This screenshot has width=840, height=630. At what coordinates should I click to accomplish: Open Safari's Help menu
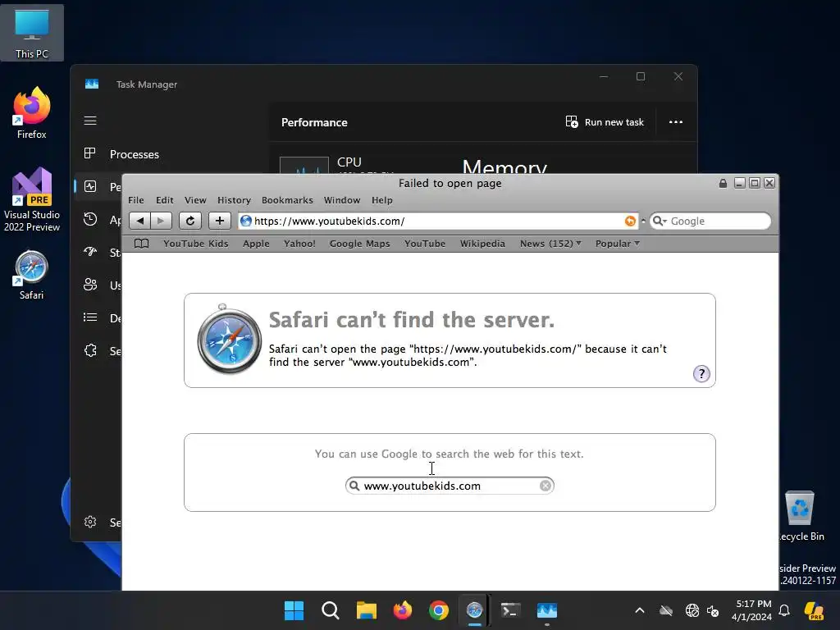382,200
